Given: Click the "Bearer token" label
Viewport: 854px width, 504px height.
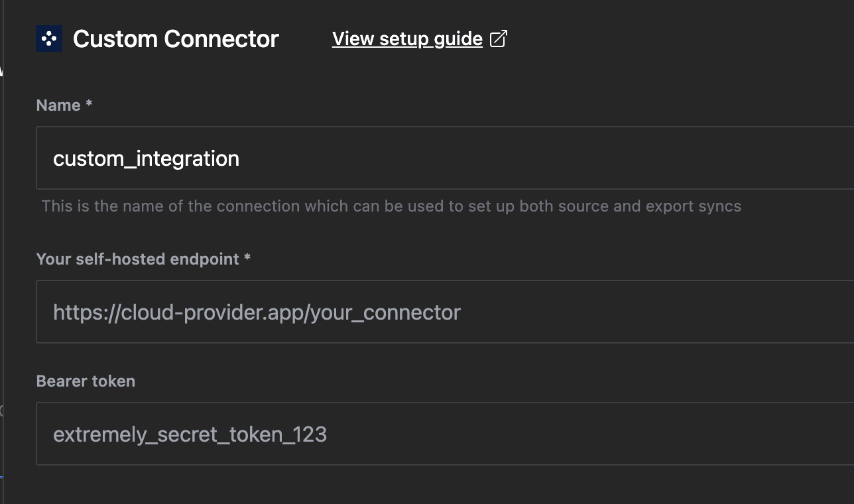Looking at the screenshot, I should click(x=86, y=381).
